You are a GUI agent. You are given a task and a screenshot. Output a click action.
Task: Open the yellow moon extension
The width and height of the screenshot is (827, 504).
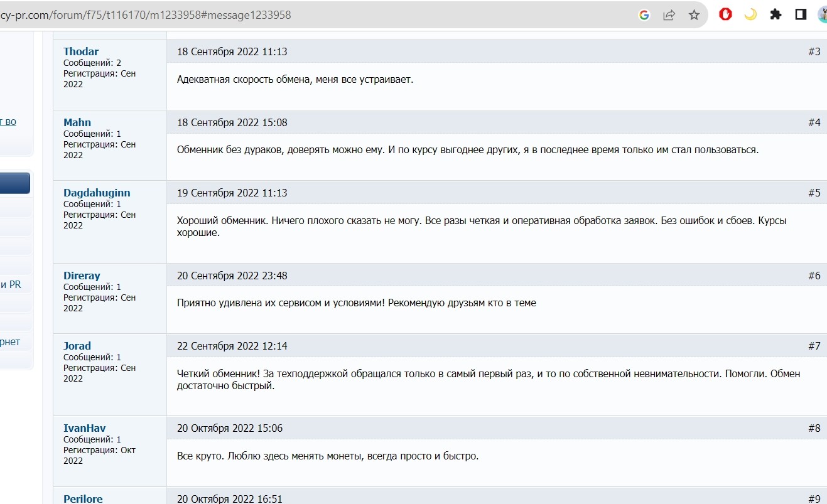coord(750,14)
